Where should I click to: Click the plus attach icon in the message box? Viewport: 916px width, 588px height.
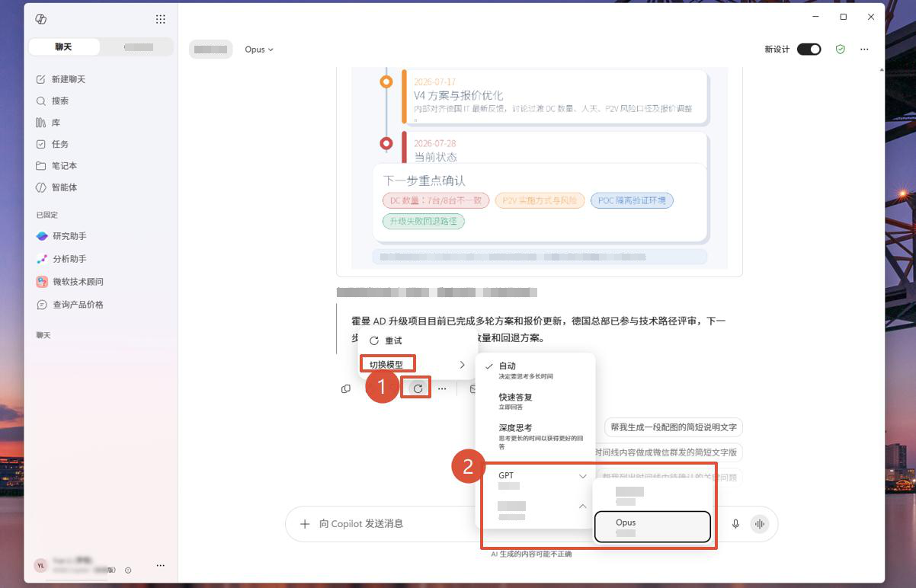pyautogui.click(x=305, y=524)
